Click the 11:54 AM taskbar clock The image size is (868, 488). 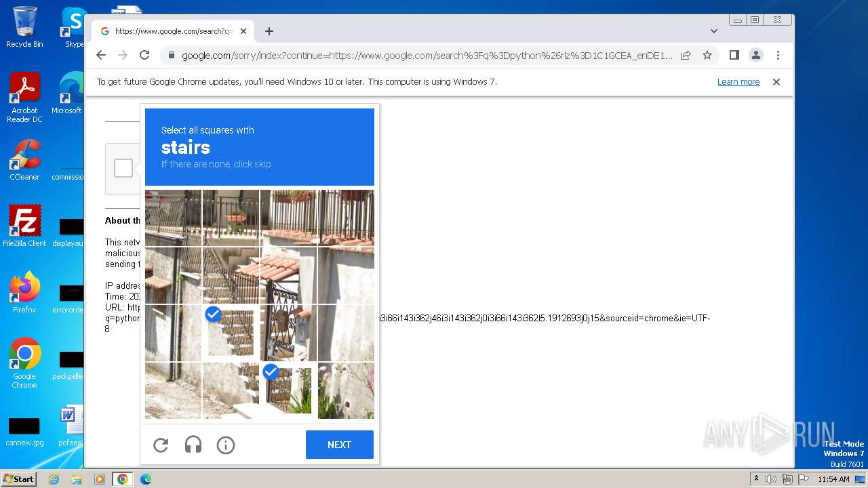[833, 479]
